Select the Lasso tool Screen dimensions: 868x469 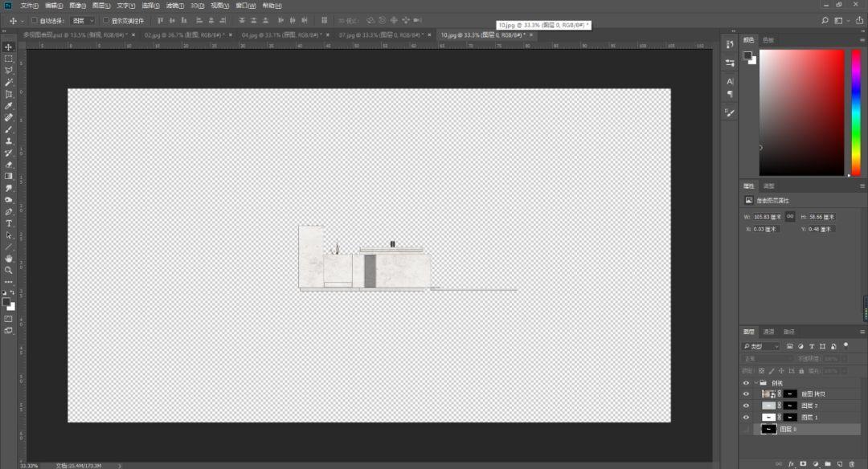8,70
